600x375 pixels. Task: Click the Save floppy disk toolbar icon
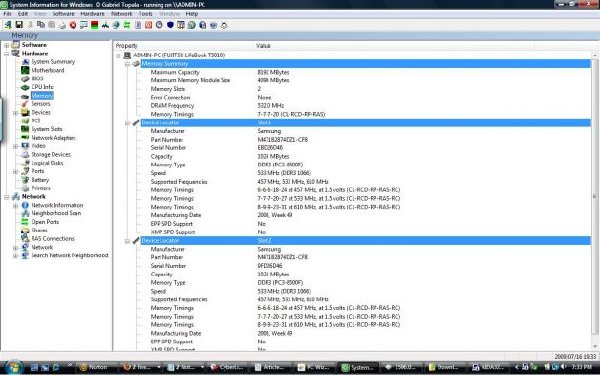tap(19, 25)
